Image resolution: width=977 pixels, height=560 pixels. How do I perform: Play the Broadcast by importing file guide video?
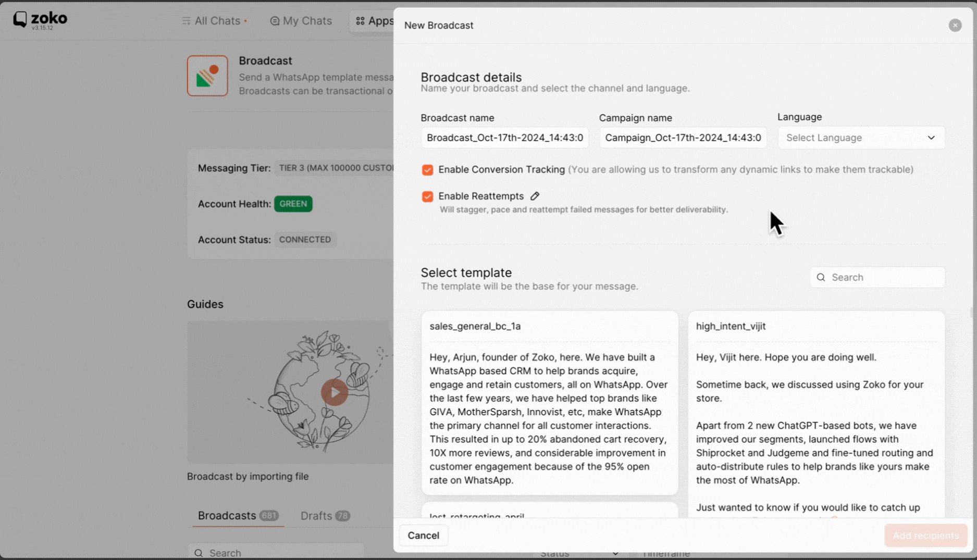[x=334, y=392]
